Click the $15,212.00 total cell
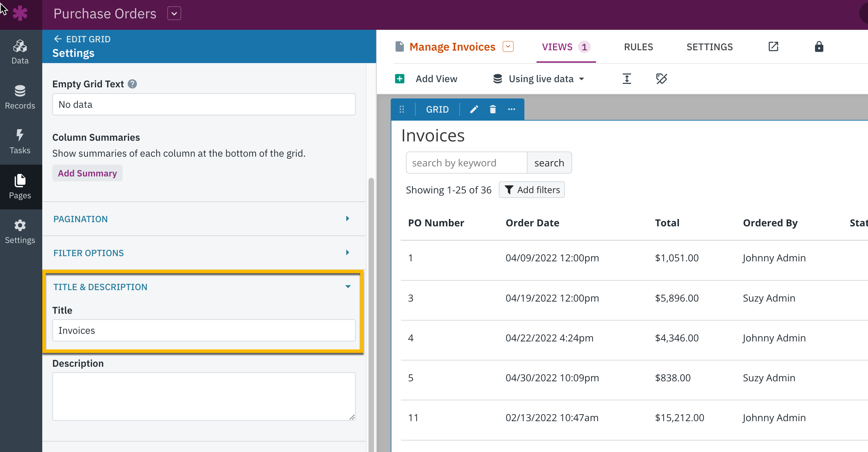The image size is (868, 452). 680,418
